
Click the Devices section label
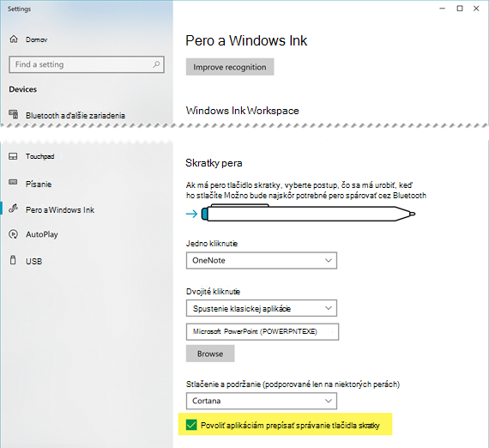point(23,89)
